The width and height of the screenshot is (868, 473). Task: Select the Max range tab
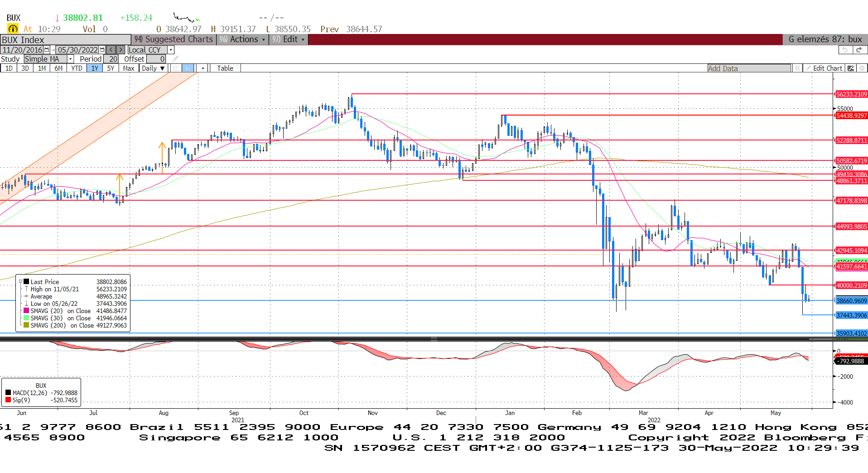click(x=129, y=68)
